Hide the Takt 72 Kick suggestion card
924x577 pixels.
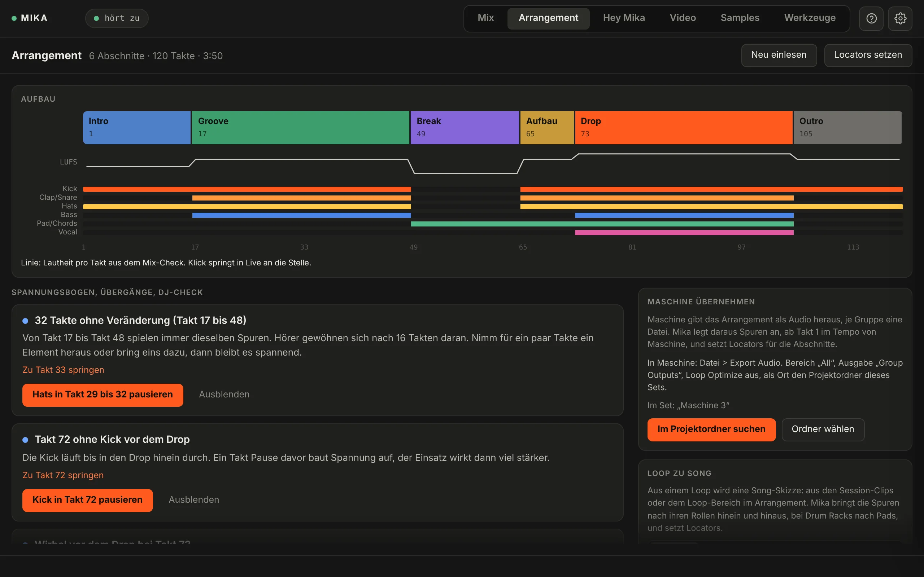194,500
